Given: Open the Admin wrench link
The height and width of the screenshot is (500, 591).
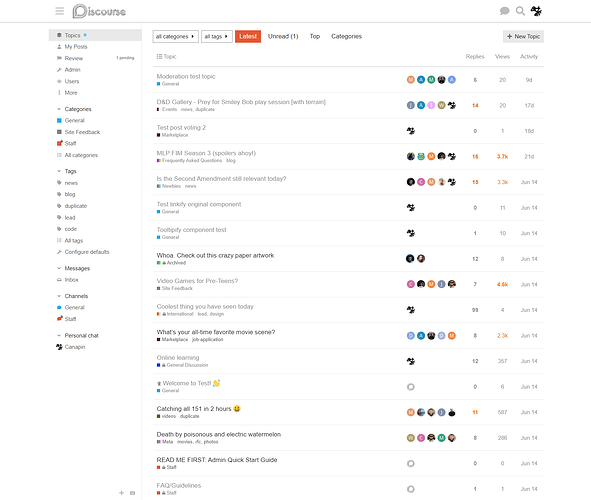Looking at the screenshot, I should click(x=72, y=70).
